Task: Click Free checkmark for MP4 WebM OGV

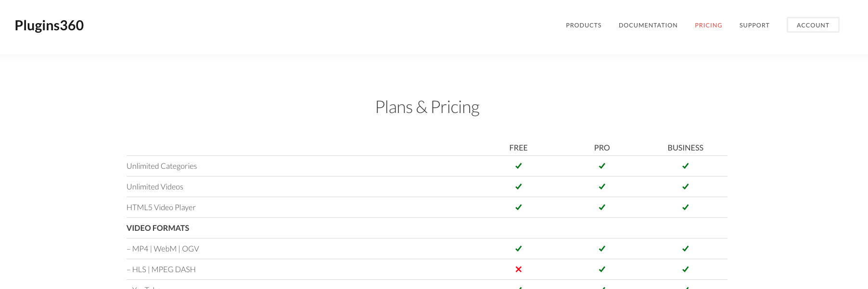Action: point(518,249)
